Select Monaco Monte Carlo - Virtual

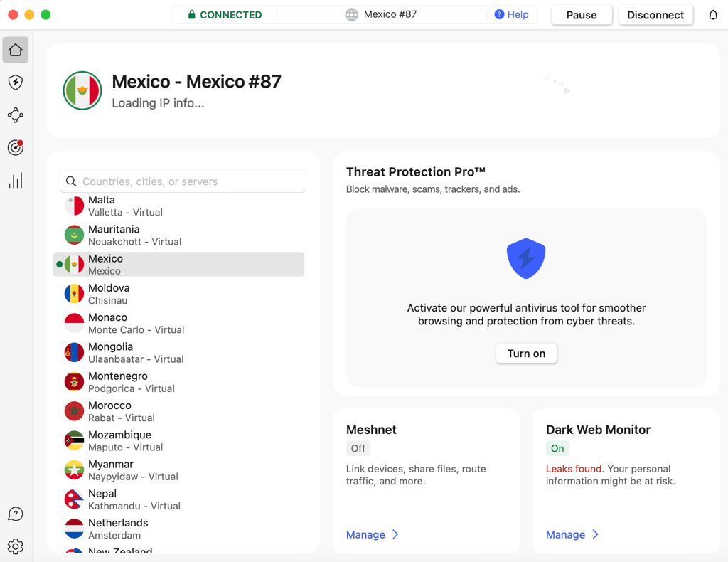pyautogui.click(x=178, y=323)
